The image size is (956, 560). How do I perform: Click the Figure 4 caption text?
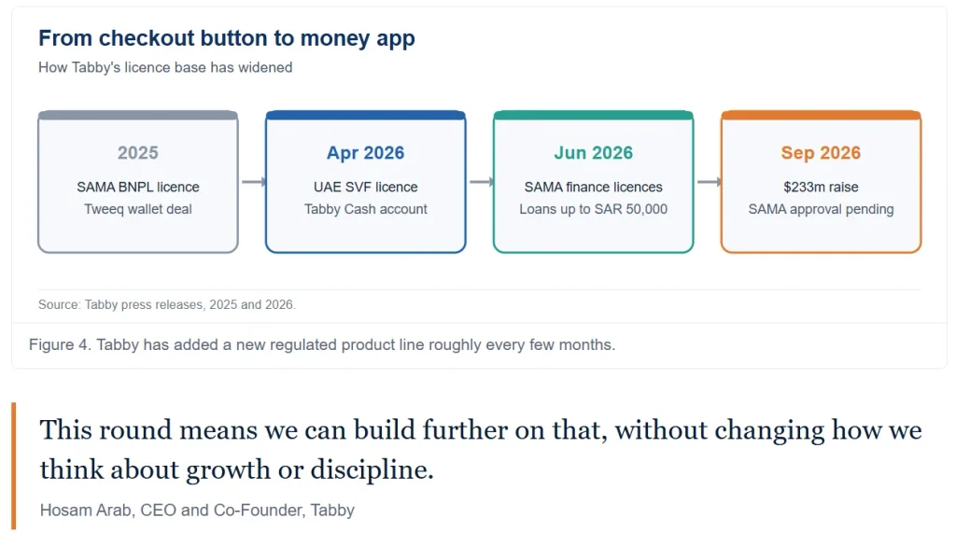pyautogui.click(x=322, y=345)
